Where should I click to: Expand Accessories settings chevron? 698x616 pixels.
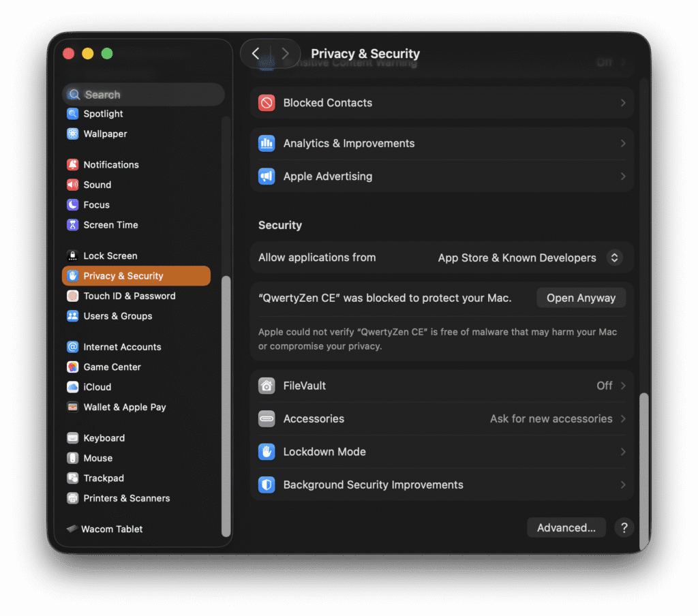coord(622,419)
